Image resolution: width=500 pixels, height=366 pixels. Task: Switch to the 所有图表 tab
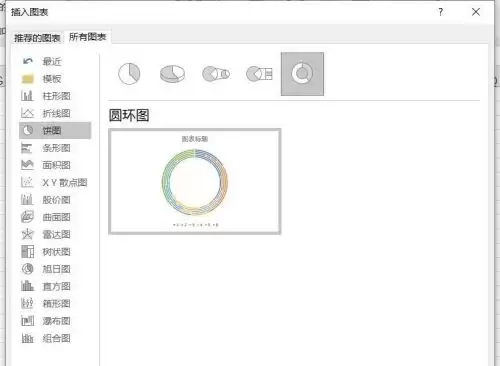88,37
